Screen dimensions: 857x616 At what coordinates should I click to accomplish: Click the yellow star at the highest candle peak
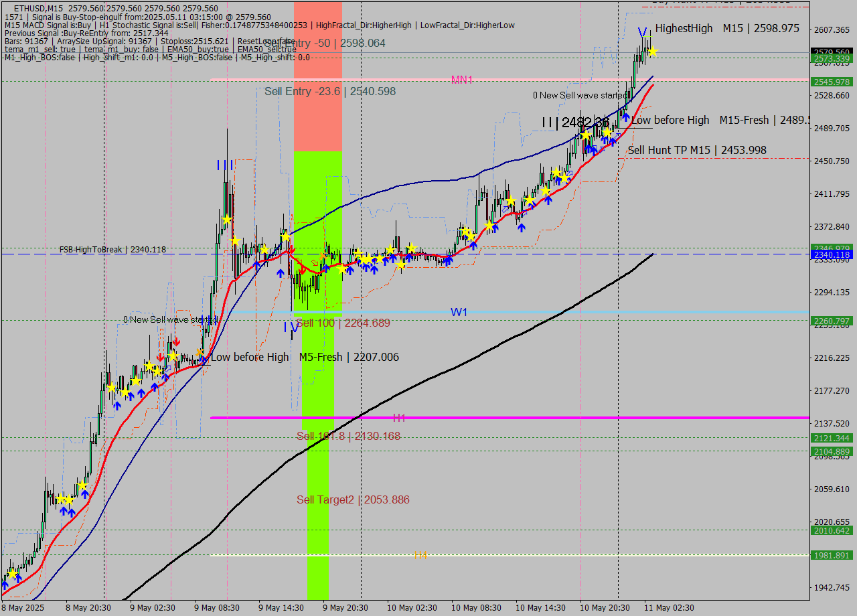653,50
